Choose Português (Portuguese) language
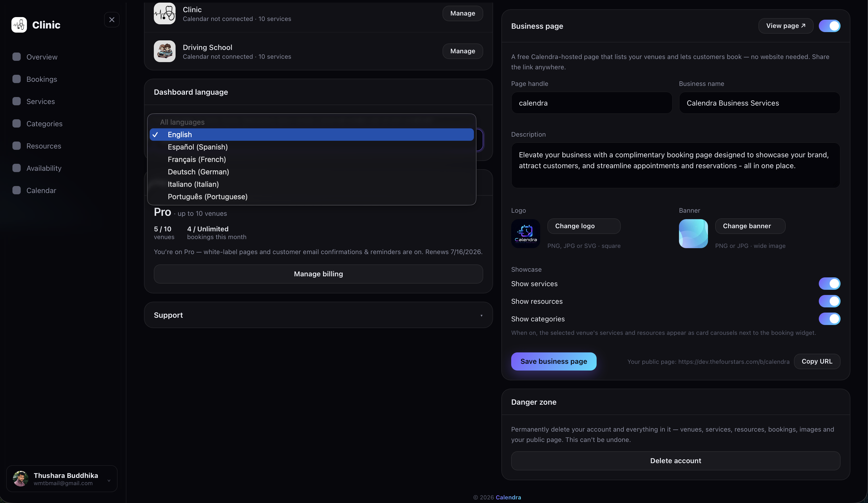868x503 pixels. [311, 197]
